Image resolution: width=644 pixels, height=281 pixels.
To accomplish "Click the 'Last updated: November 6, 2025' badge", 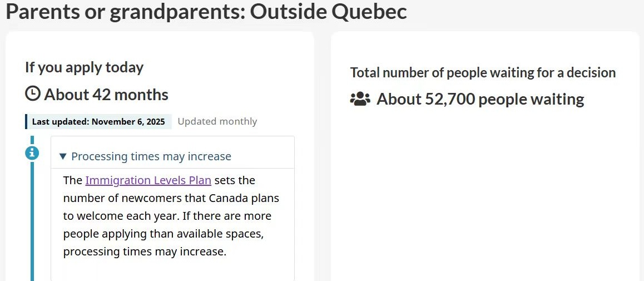I will (x=99, y=121).
